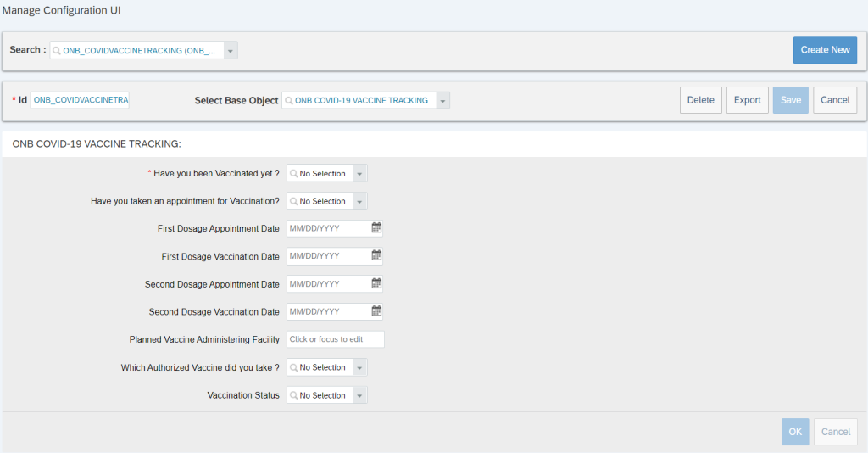Click magnifier in 'taken an appointment for Vaccination' field
The width and height of the screenshot is (868, 453).
293,201
